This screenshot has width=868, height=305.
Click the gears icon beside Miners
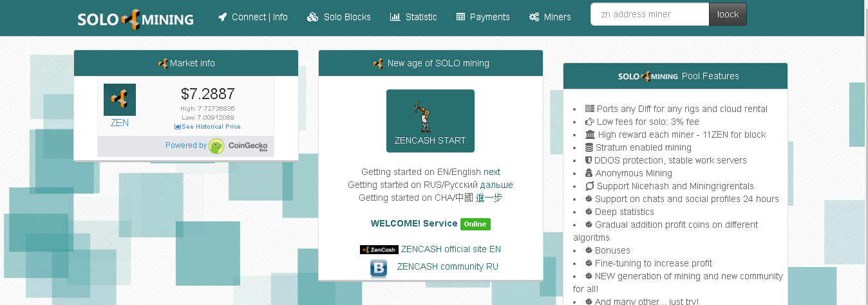click(534, 17)
